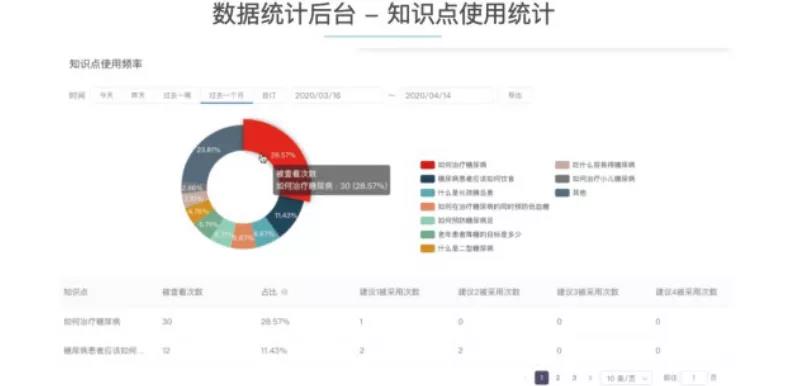Screen dimensions: 796x386
Task: Select the 过去一个月 time tab
Action: [x=226, y=95]
